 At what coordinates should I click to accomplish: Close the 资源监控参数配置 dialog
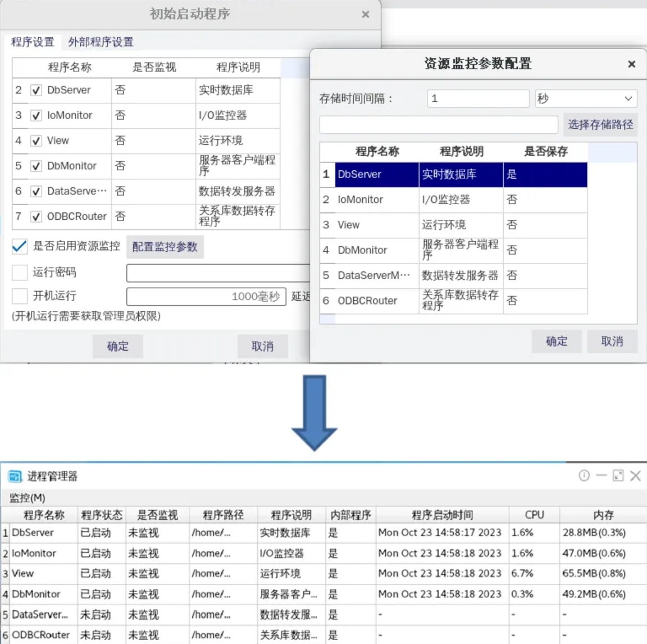pos(631,64)
